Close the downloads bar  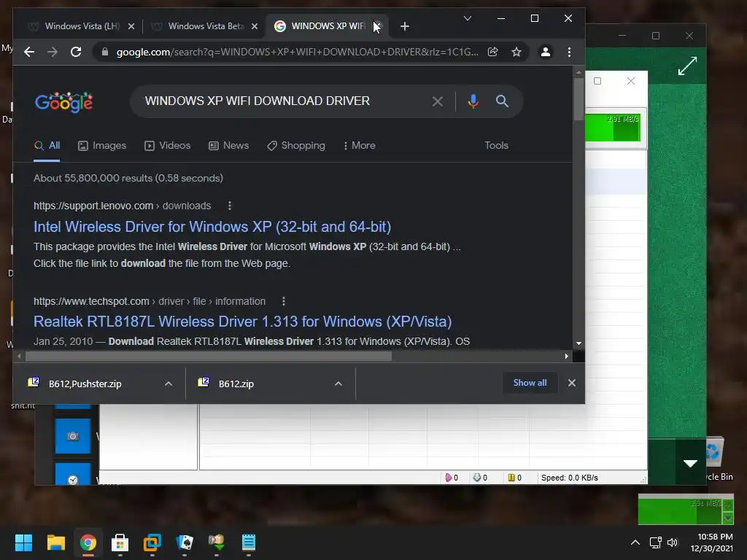(x=572, y=383)
